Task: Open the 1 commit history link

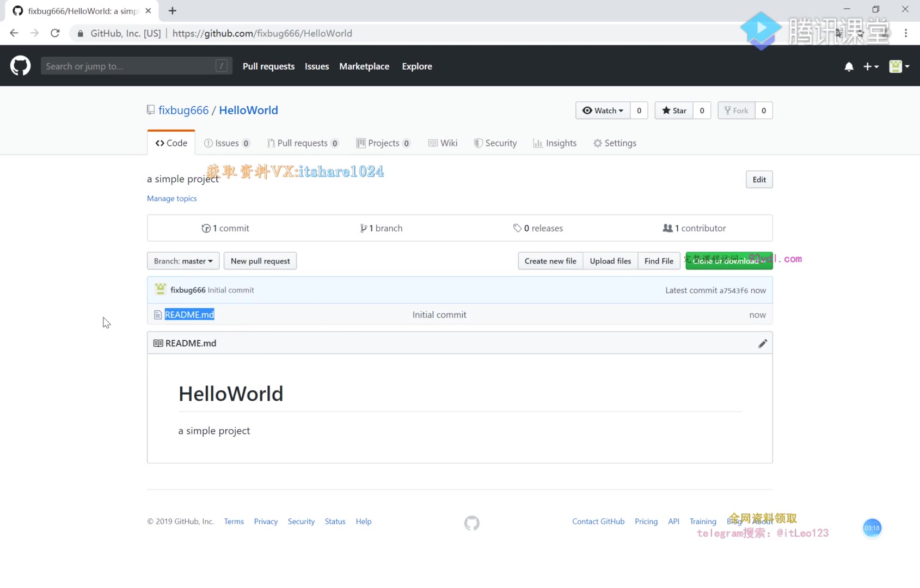Action: point(225,228)
